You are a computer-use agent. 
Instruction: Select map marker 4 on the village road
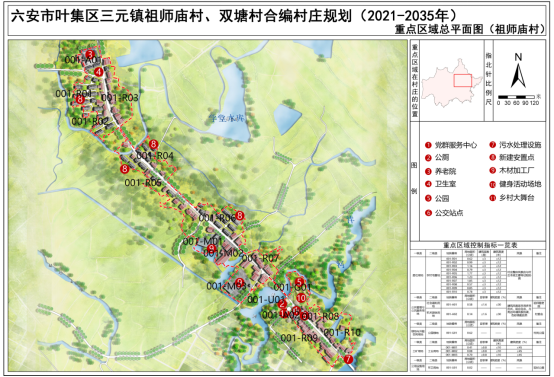(x=99, y=72)
